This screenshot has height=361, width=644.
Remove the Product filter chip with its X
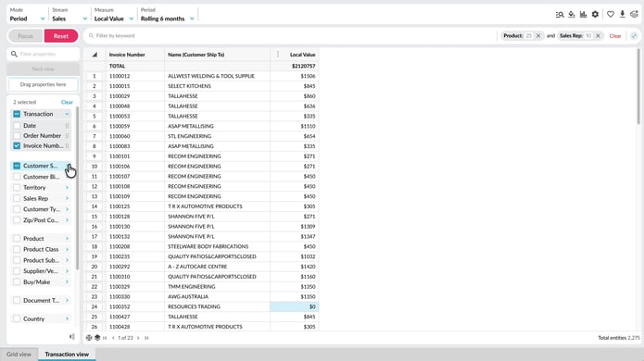pos(538,36)
